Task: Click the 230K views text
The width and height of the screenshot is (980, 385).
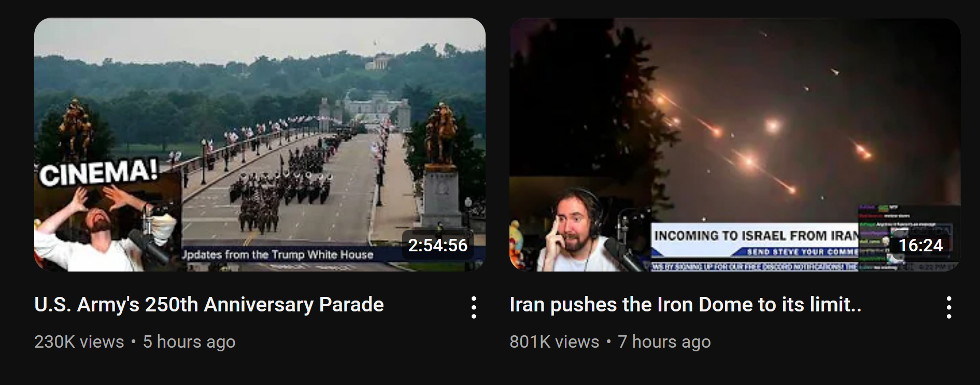Action: (79, 342)
